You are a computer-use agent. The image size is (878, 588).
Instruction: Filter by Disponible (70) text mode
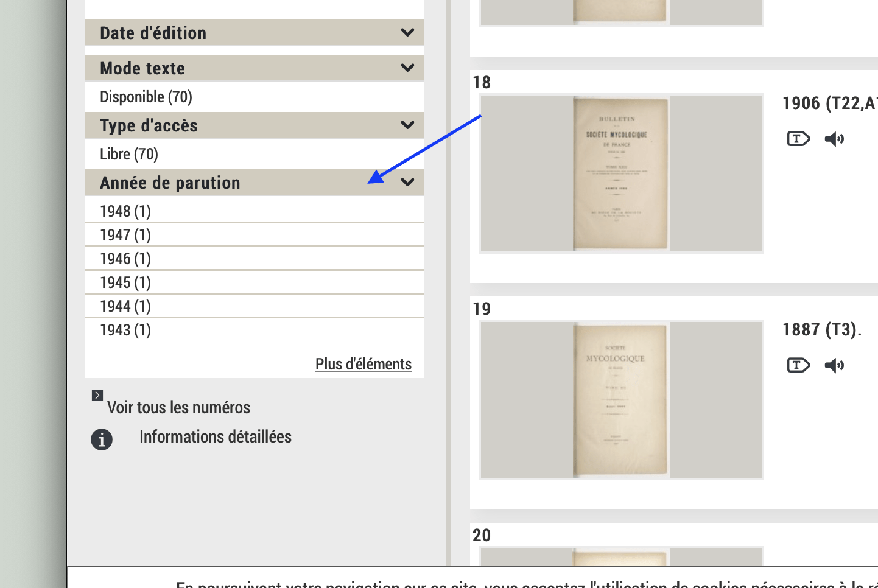(146, 97)
